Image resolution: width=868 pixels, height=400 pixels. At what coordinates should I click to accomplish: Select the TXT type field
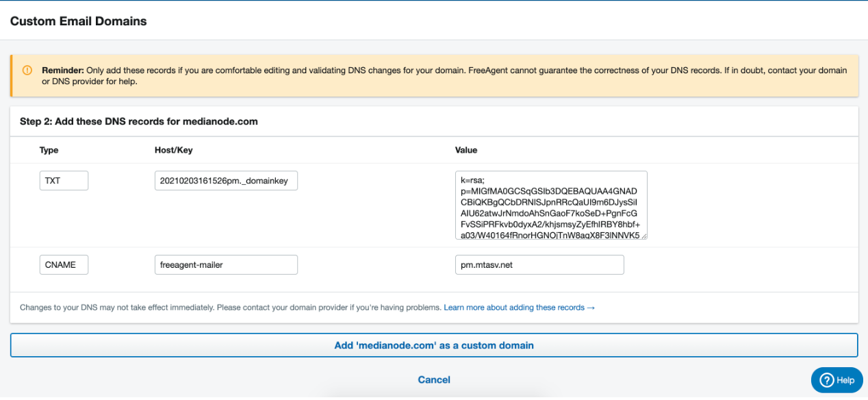pos(64,181)
